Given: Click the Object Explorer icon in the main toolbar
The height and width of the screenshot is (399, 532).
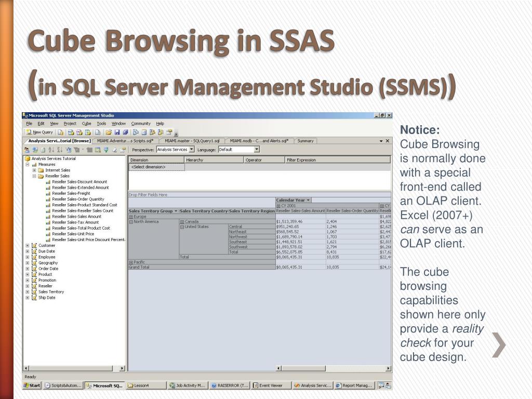Looking at the screenshot, I should pos(152,132).
